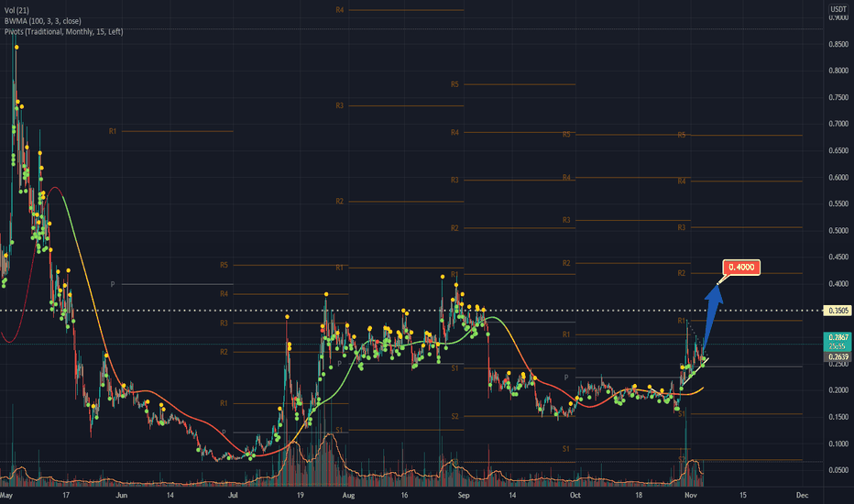Click the Aug label on time axis
Viewport: 854px width, 504px height.
point(348,495)
